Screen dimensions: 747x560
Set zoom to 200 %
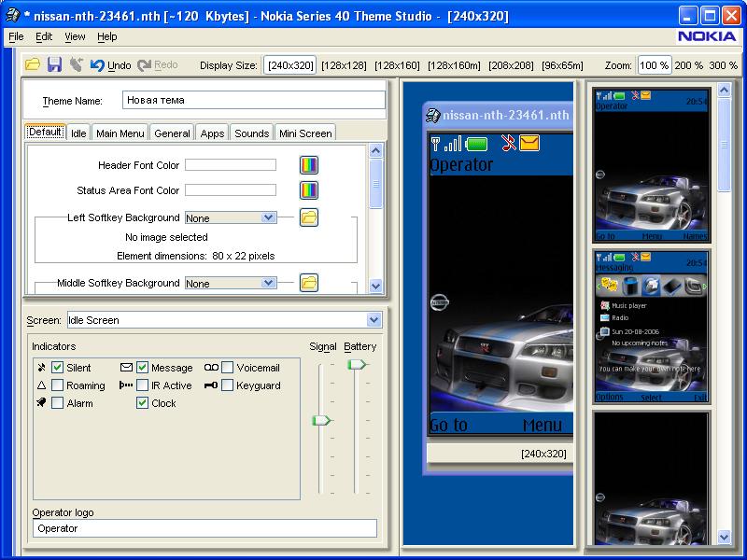[x=688, y=65]
